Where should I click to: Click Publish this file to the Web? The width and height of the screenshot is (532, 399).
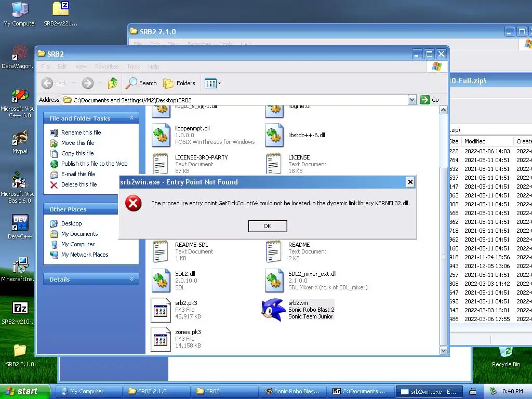coord(95,164)
